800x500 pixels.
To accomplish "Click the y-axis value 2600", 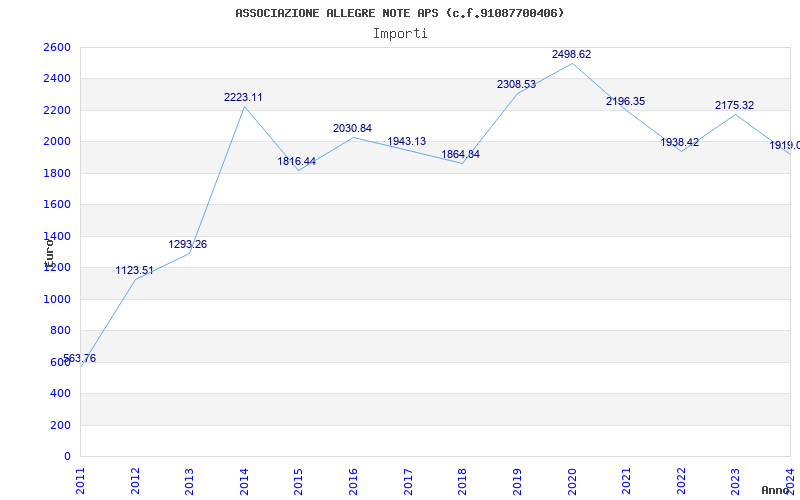I will [x=57, y=47].
